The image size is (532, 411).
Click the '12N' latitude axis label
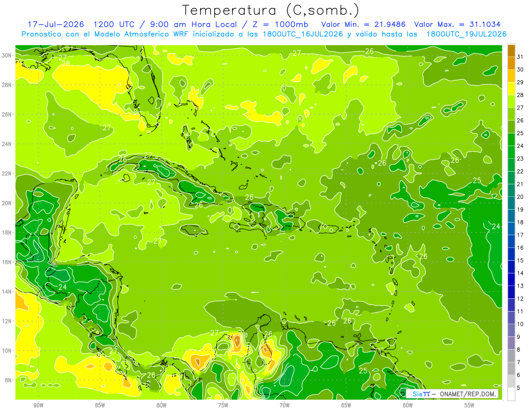point(7,321)
